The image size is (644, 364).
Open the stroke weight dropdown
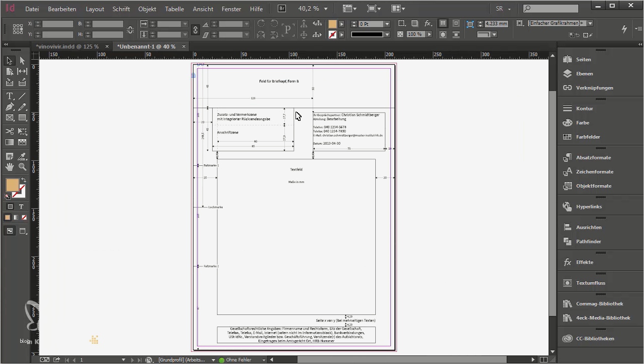pyautogui.click(x=386, y=24)
